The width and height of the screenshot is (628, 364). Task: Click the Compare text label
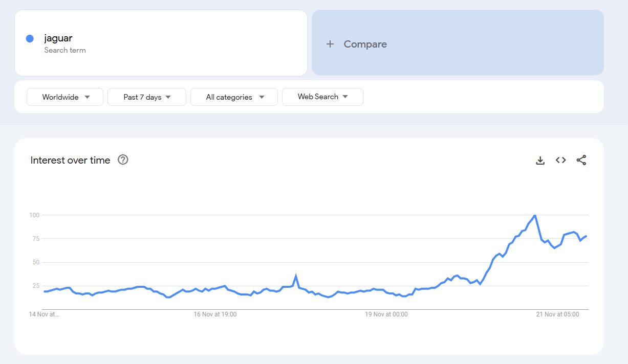tap(365, 44)
